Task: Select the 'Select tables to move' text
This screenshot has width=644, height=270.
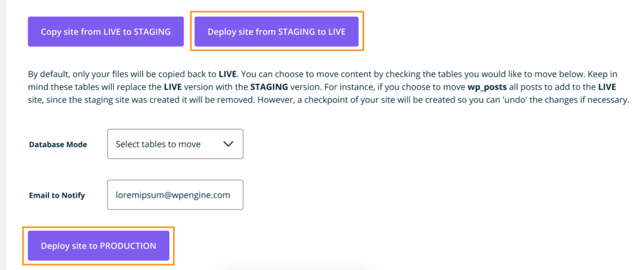Action: pyautogui.click(x=158, y=144)
